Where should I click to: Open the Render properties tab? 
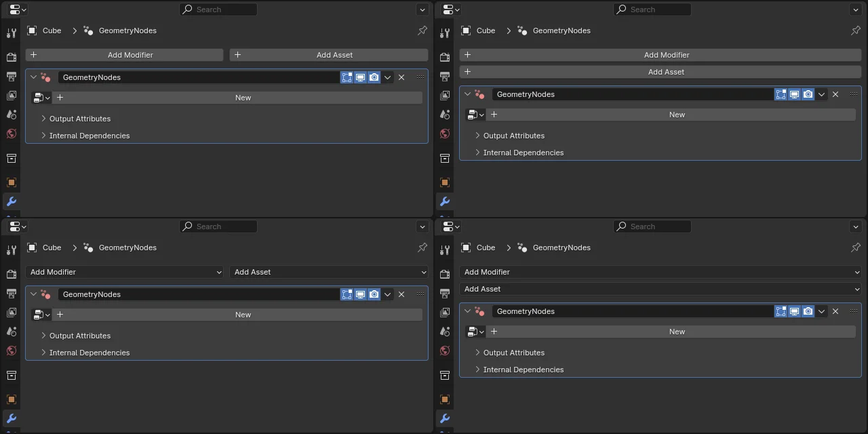click(11, 57)
